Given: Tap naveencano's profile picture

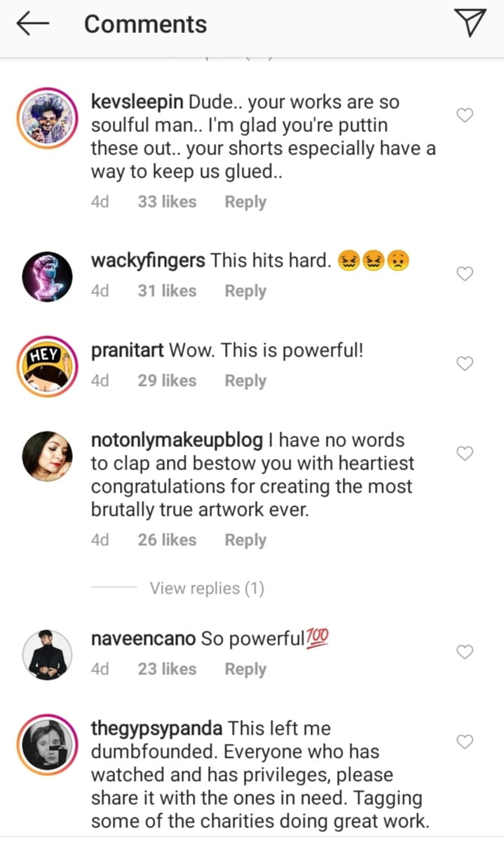Looking at the screenshot, I should [x=47, y=655].
